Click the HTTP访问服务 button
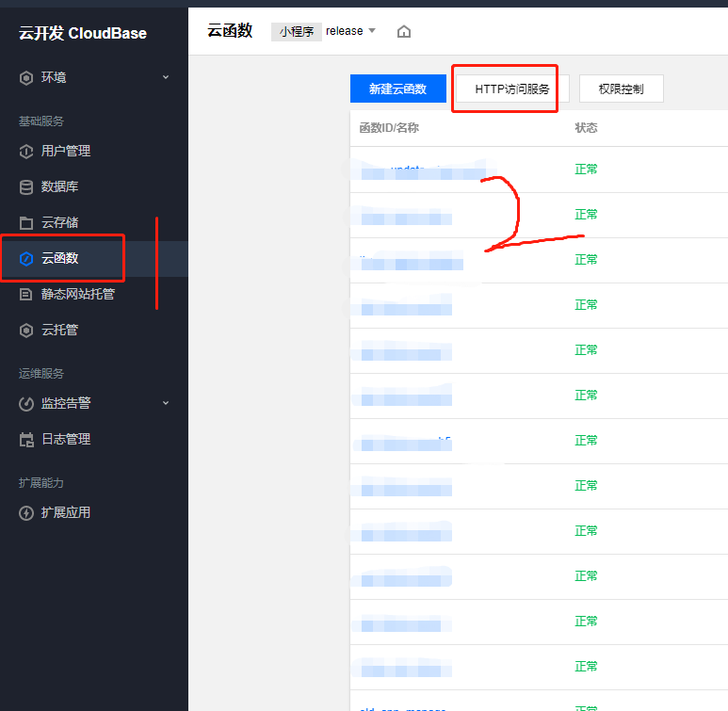This screenshot has width=728, height=711. (x=512, y=89)
